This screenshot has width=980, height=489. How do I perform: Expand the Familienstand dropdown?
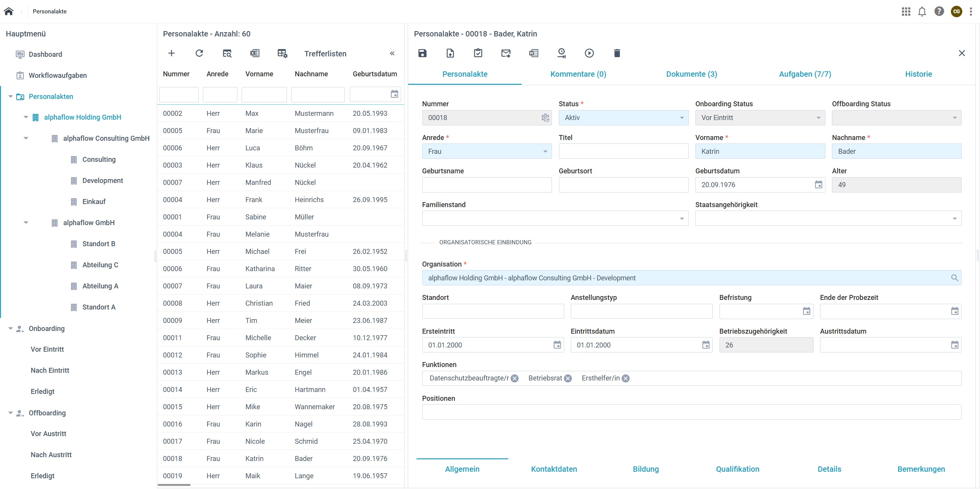point(682,219)
